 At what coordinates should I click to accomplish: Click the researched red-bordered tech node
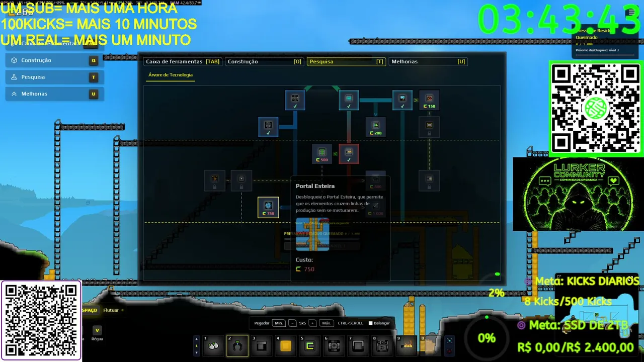[x=349, y=154]
